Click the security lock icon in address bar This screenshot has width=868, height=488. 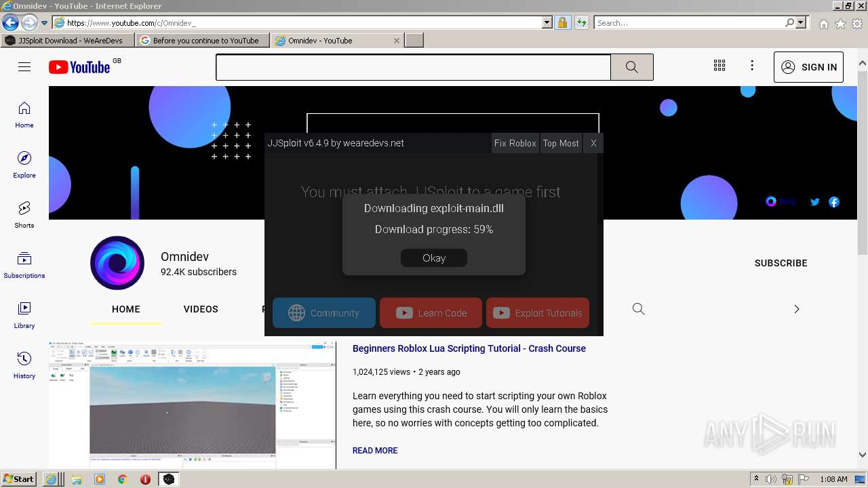click(x=562, y=22)
